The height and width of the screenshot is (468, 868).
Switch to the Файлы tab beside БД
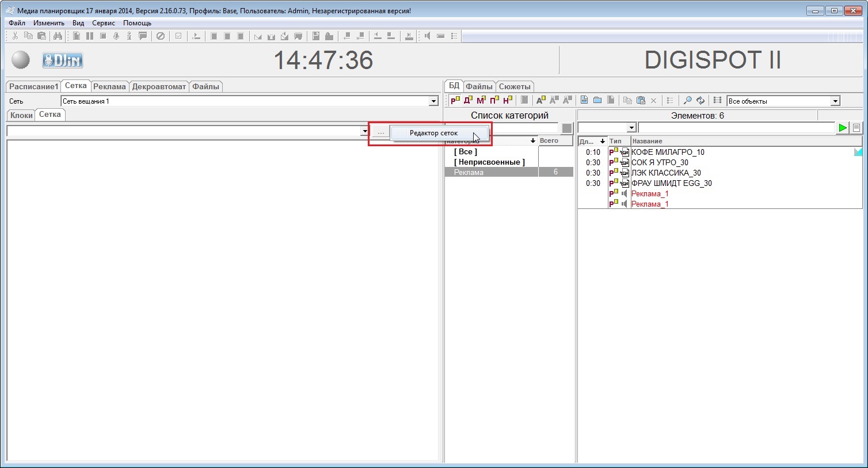[479, 87]
